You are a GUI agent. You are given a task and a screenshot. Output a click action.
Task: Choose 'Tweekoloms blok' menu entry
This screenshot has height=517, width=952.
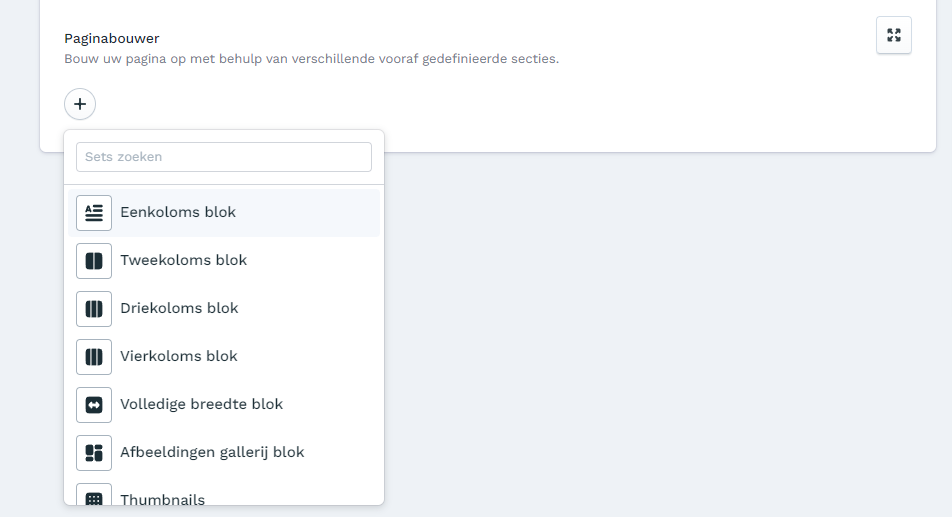[x=183, y=260]
